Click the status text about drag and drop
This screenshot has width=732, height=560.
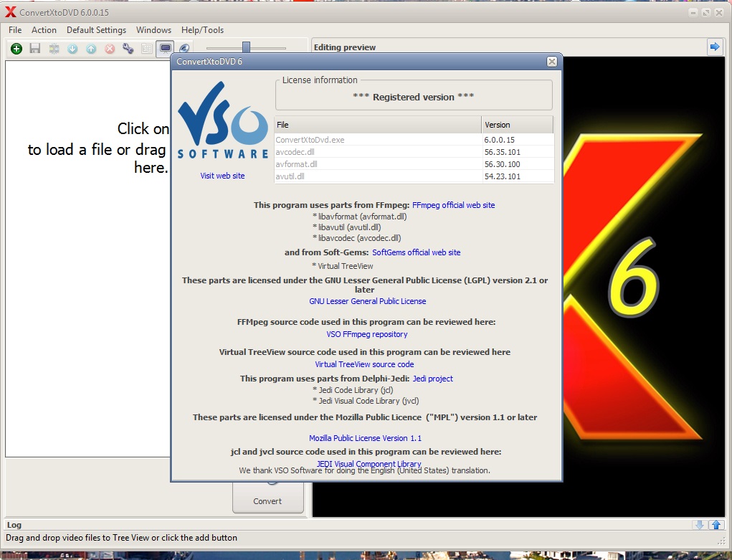(x=121, y=538)
